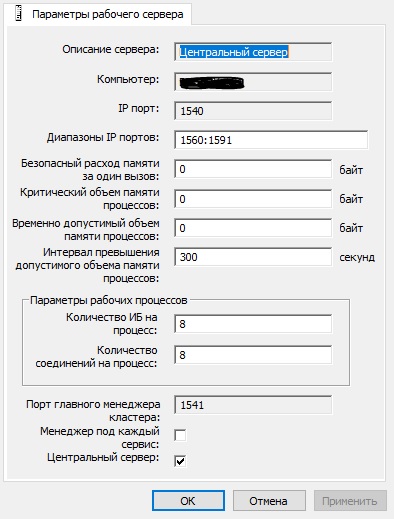Enable the Менеджер под каждый сервис checkbox
The width and height of the screenshot is (394, 519).
click(180, 435)
